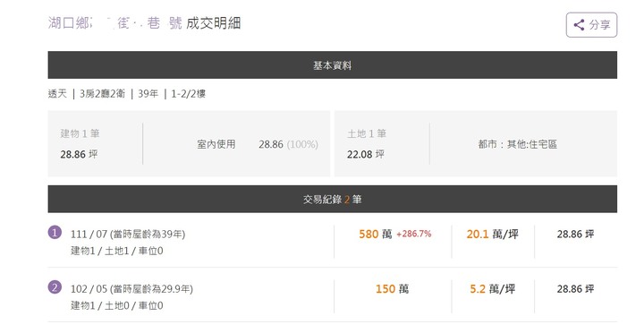Select the purple number 1 transaction badge
644x333 pixels.
(x=55, y=232)
